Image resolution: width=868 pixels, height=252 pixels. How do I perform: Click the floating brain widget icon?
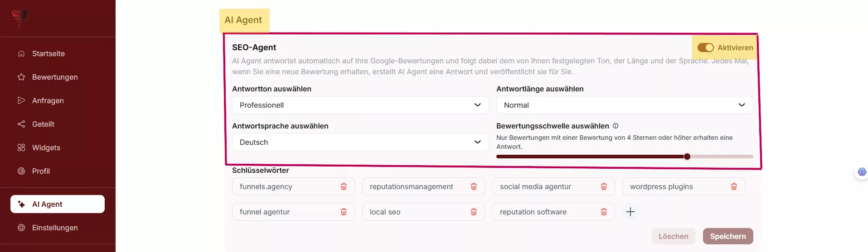[861, 172]
